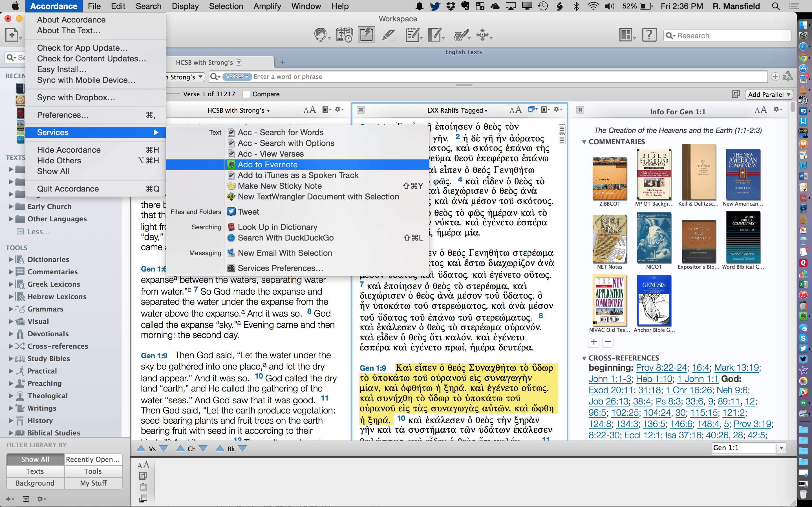812x507 pixels.
Task: Expand the Greek Lexicons tree item
Action: (11, 284)
